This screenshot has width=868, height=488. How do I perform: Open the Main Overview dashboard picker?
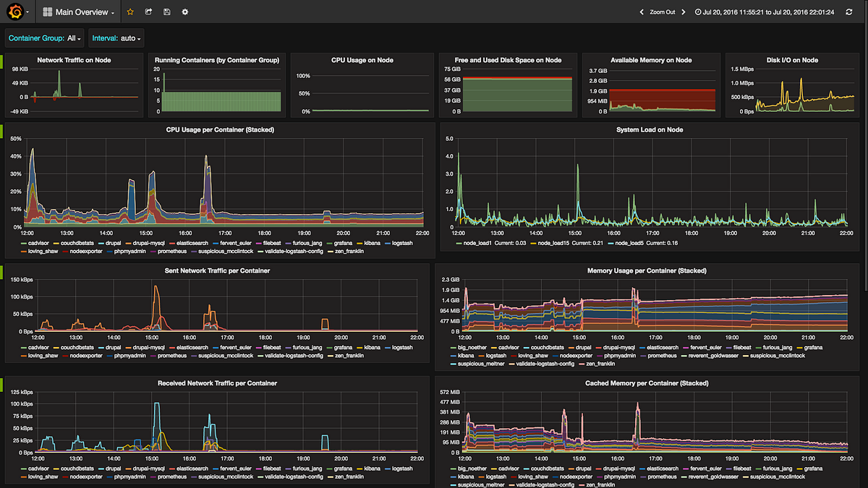tap(77, 12)
